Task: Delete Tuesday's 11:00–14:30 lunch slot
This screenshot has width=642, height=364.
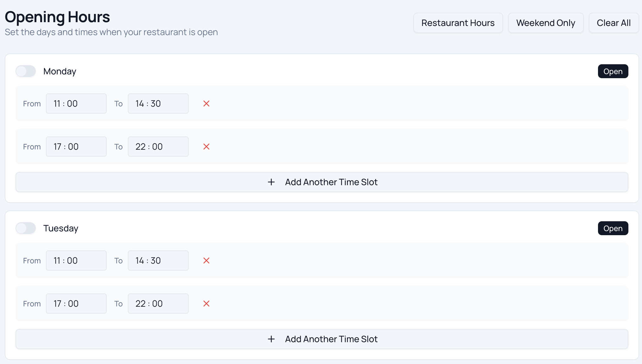Action: pos(206,260)
